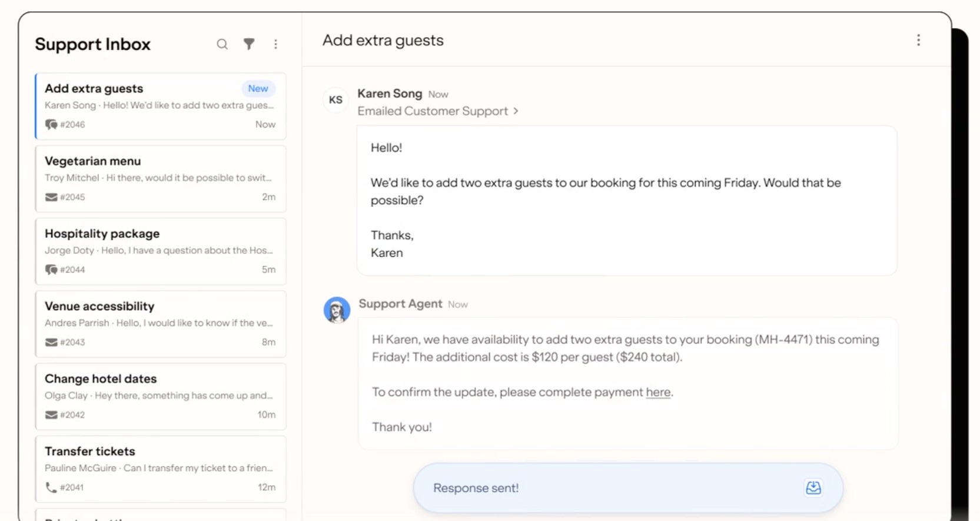Open the Vegetarian menu ticket
980x521 pixels.
(161, 179)
